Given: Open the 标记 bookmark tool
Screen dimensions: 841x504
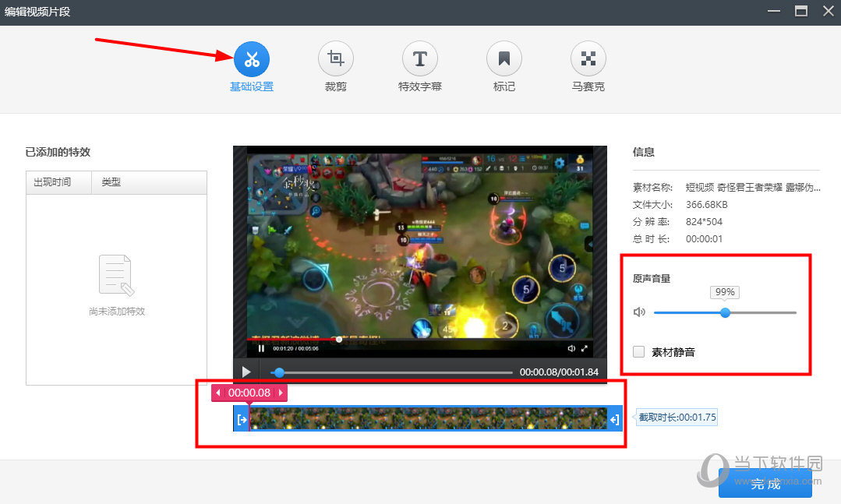Looking at the screenshot, I should click(504, 59).
